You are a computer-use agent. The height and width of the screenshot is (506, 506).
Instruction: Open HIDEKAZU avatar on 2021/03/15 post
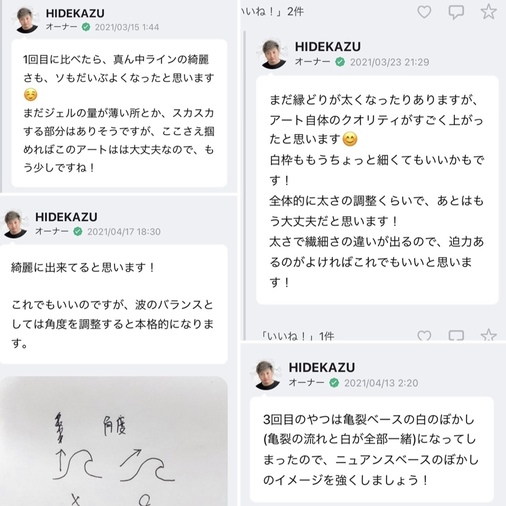pyautogui.click(x=27, y=20)
